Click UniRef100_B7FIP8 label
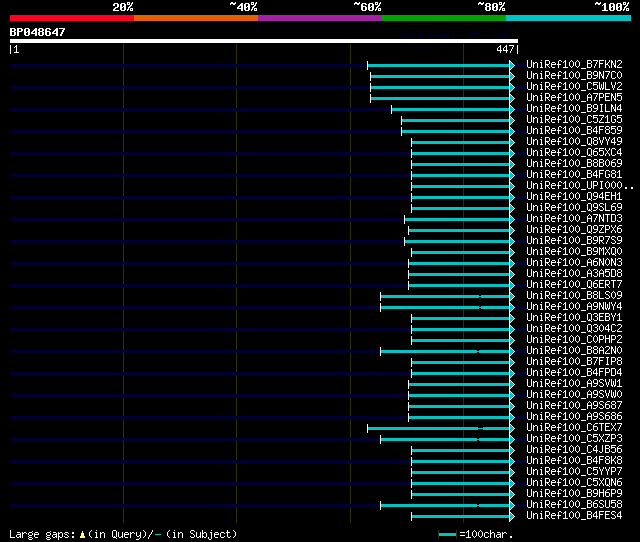 click(x=574, y=362)
